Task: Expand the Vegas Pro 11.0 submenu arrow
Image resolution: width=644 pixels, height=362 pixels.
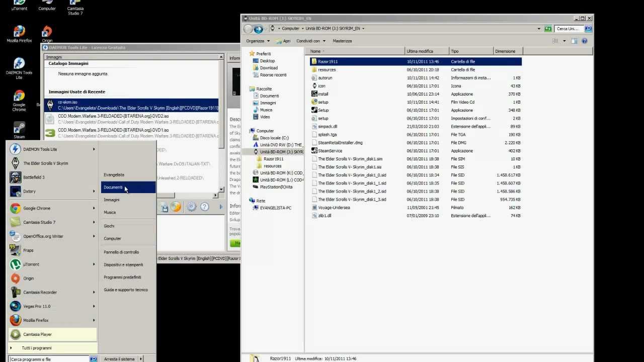Action: (x=94, y=306)
